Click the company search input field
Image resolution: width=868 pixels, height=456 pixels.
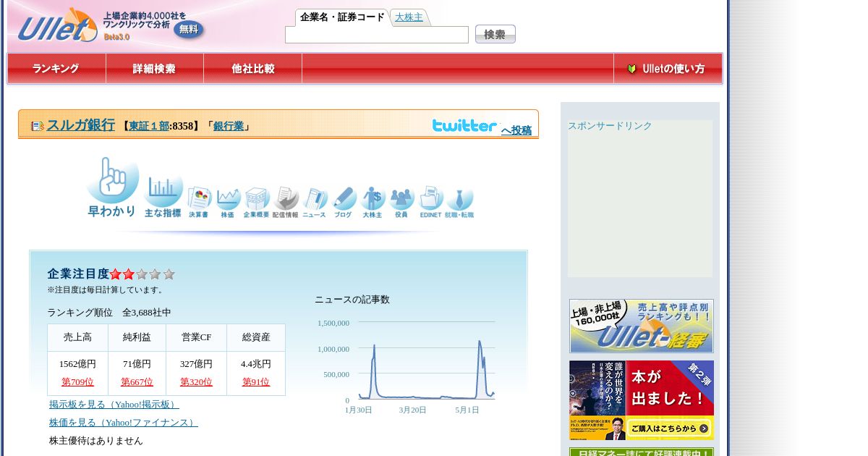[377, 35]
